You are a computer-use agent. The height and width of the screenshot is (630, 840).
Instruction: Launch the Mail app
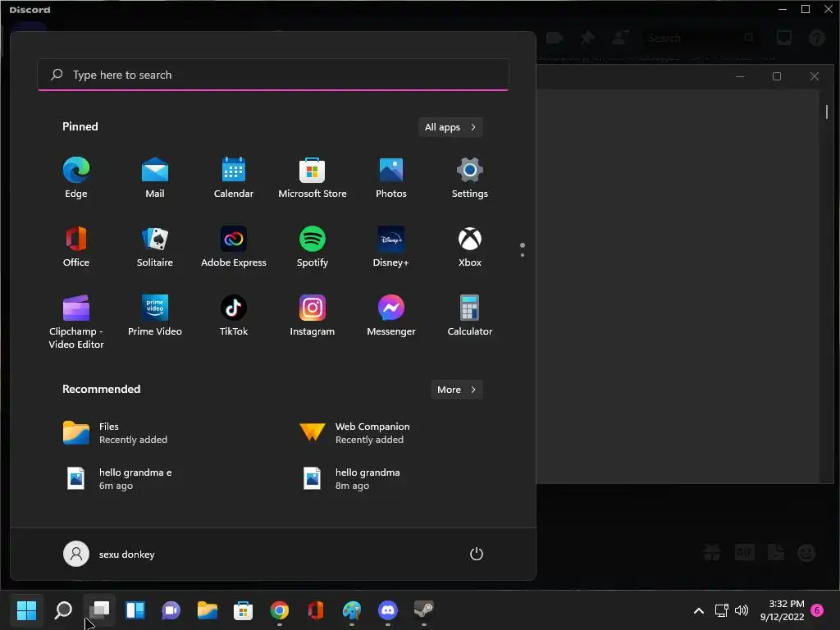tap(155, 178)
